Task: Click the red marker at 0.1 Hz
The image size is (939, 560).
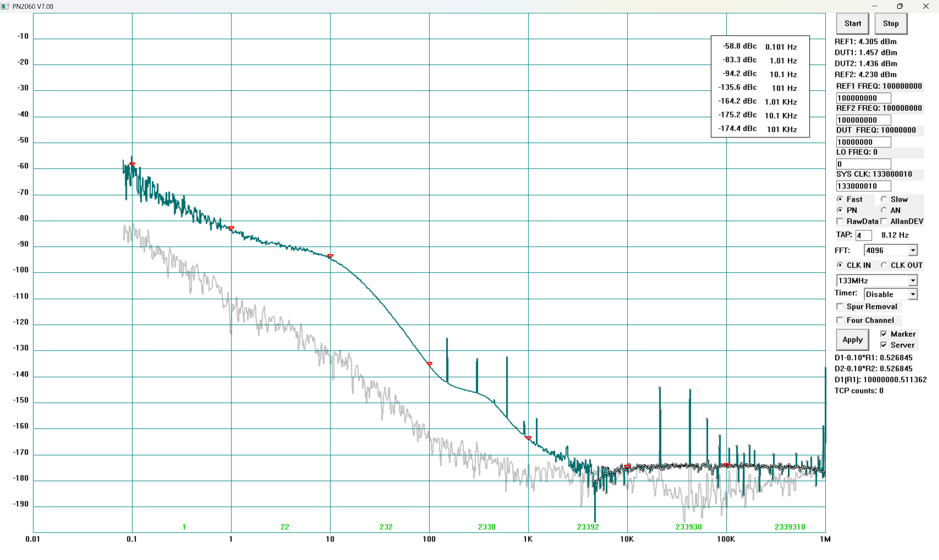Action: pyautogui.click(x=132, y=164)
